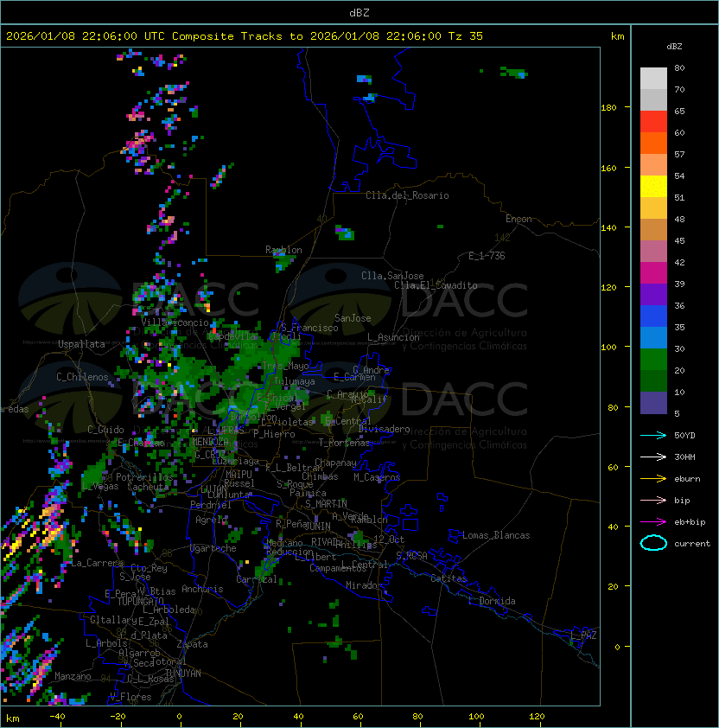
Task: Click the Villavicencio label on map
Action: pos(175,322)
